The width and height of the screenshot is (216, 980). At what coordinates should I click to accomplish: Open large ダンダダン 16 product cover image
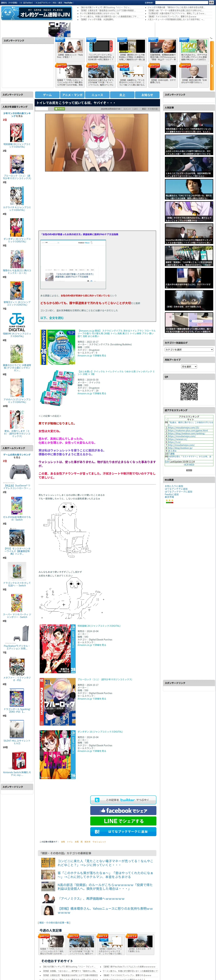[57, 755]
